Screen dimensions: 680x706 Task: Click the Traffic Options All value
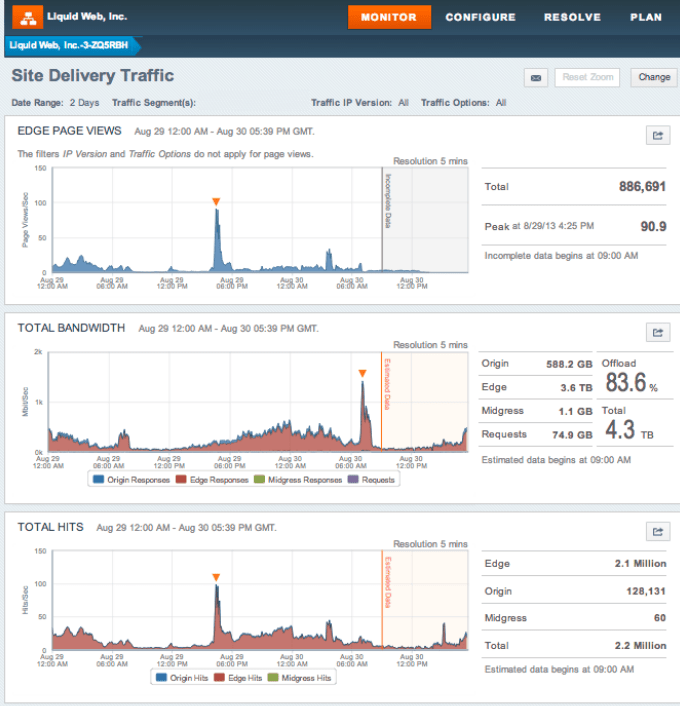point(501,103)
